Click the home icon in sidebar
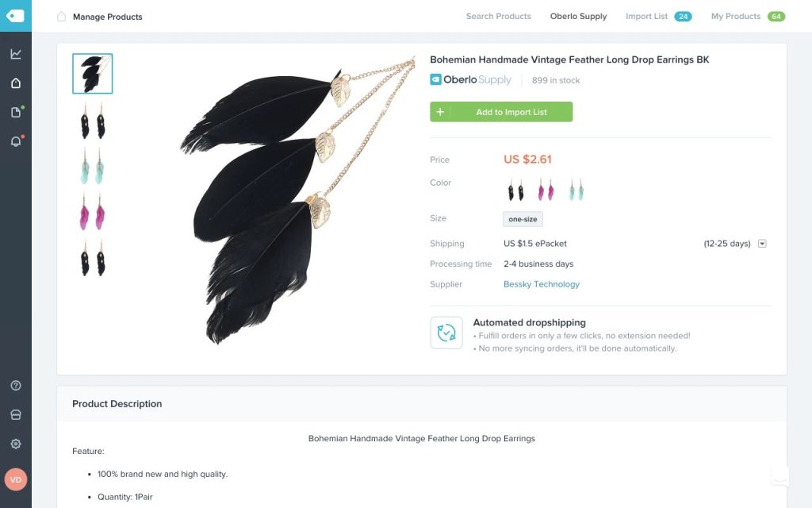Image resolution: width=812 pixels, height=508 pixels. coord(16,83)
